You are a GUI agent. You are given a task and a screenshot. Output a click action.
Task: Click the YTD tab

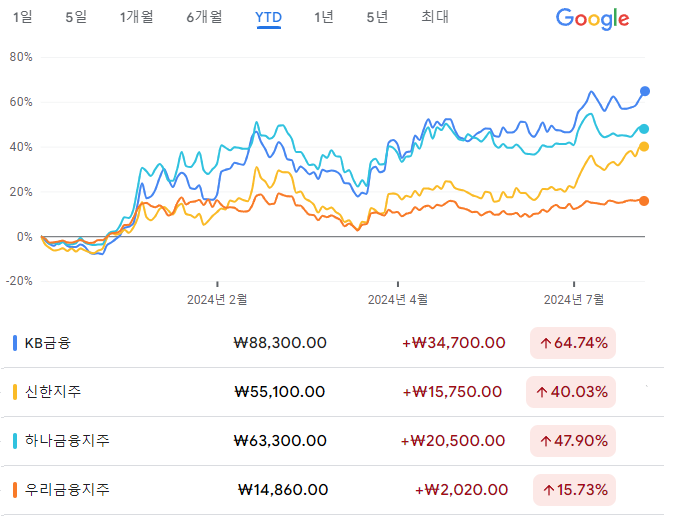click(269, 17)
